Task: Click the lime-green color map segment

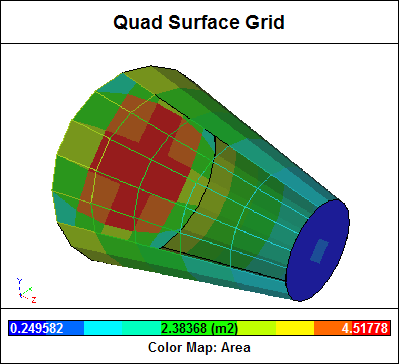Action: coord(257,328)
